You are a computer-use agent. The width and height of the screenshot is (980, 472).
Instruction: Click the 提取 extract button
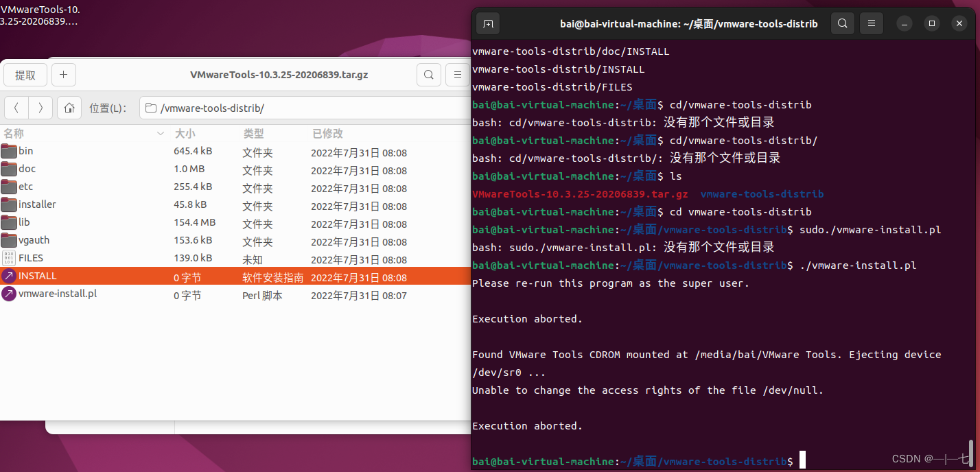(x=25, y=75)
